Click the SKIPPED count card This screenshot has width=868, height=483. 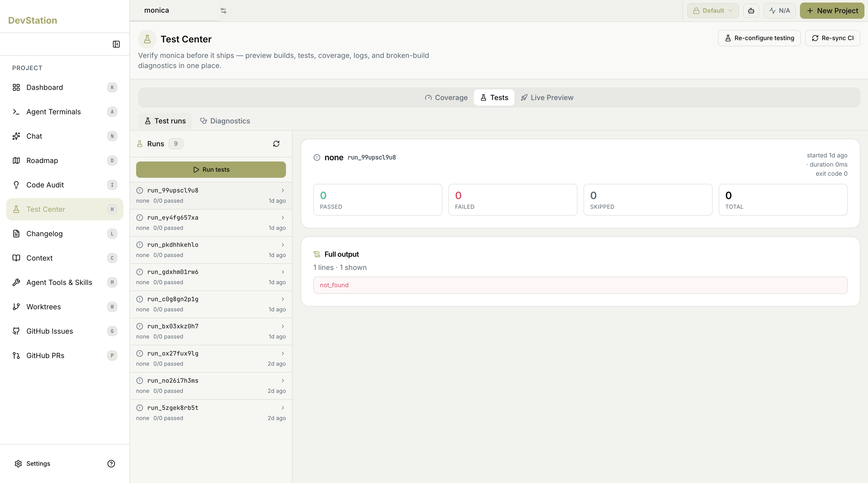click(648, 200)
